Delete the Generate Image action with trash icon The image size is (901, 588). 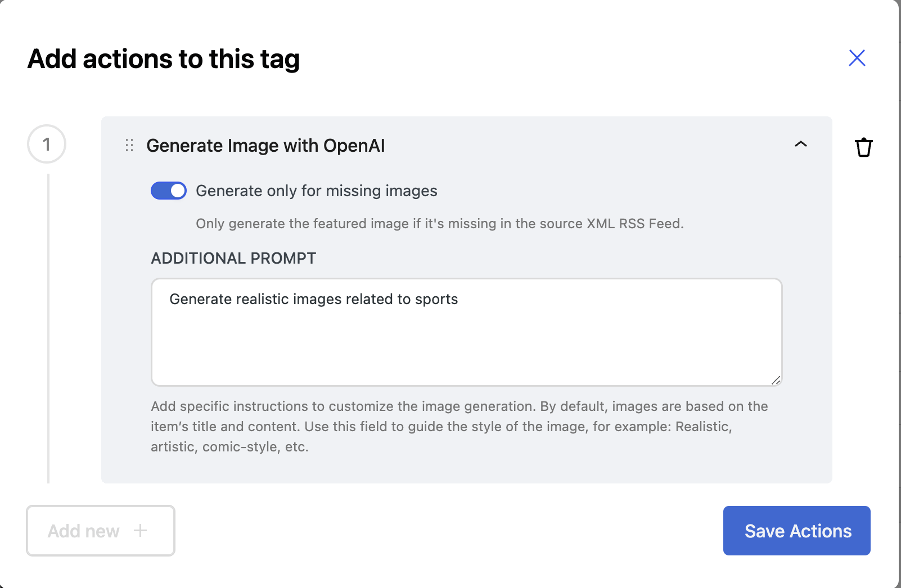pyautogui.click(x=863, y=147)
